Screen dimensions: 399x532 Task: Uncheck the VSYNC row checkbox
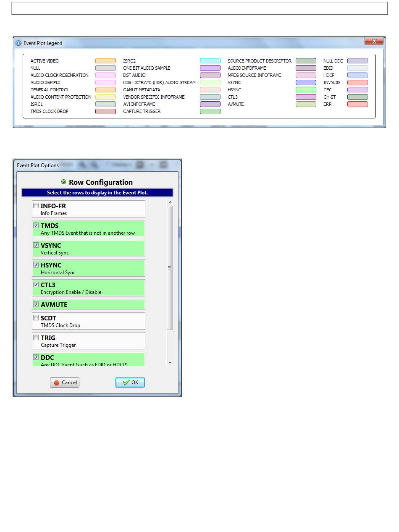(x=36, y=245)
